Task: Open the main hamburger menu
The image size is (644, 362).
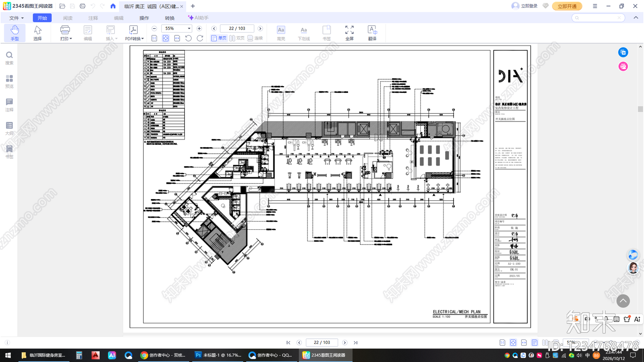Action: [595, 6]
